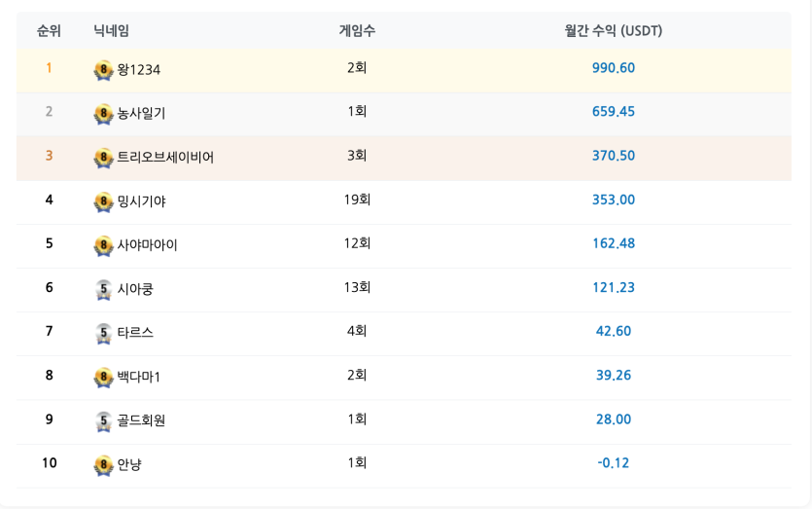Click game count 3회 for 트리오브세이비어

tap(357, 156)
